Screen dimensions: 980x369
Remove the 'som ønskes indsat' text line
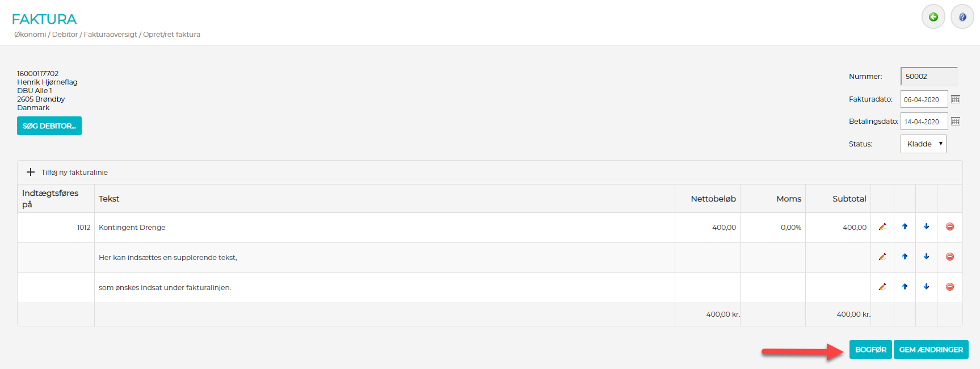click(950, 287)
